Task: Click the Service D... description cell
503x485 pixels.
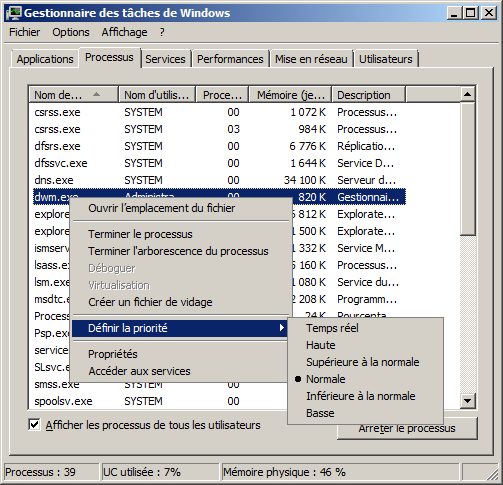Action: pyautogui.click(x=366, y=163)
